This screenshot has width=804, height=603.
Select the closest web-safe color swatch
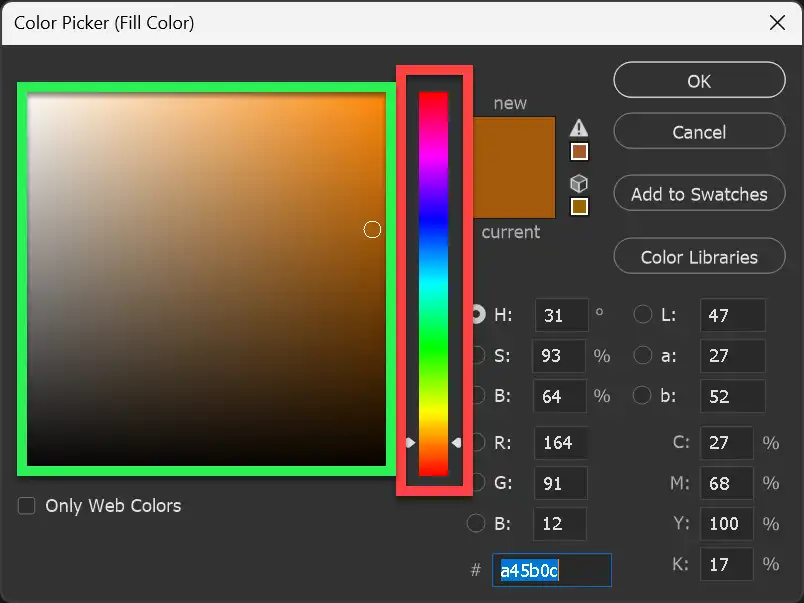tap(577, 205)
